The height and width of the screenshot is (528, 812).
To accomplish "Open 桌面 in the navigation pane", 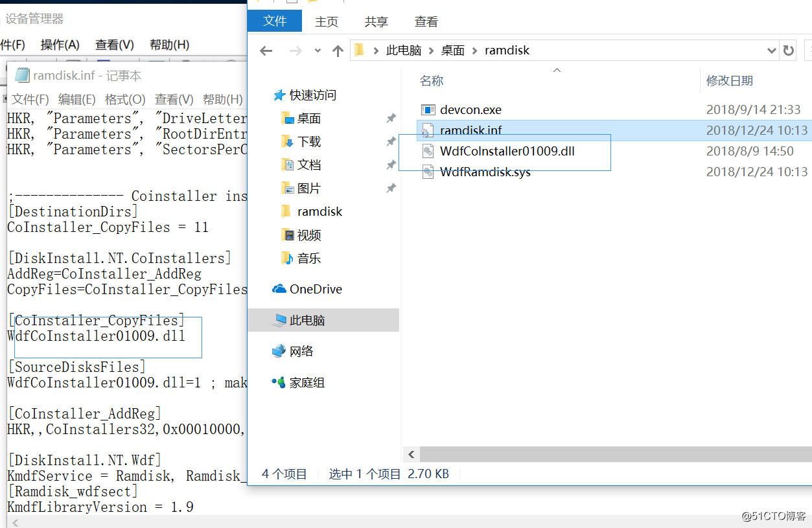I will tap(309, 119).
